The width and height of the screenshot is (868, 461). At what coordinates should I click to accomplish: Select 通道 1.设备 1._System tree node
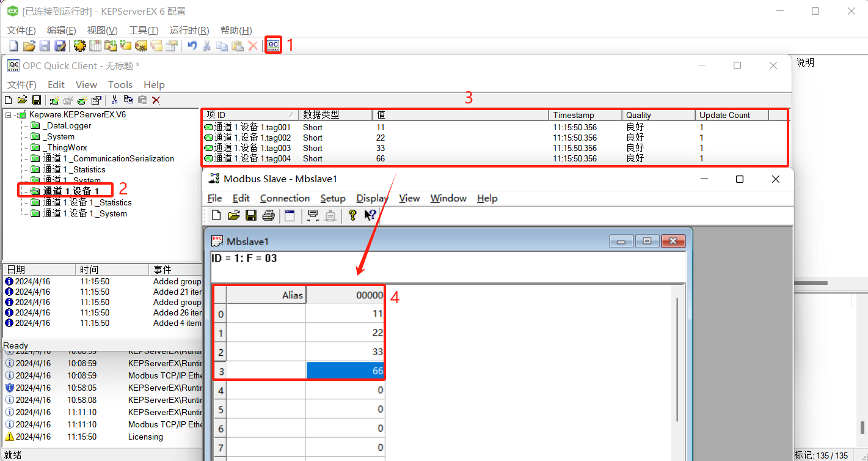(x=85, y=213)
